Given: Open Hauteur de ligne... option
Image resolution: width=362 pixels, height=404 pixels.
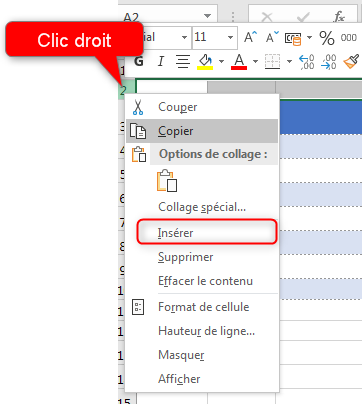Looking at the screenshot, I should coord(202,331).
